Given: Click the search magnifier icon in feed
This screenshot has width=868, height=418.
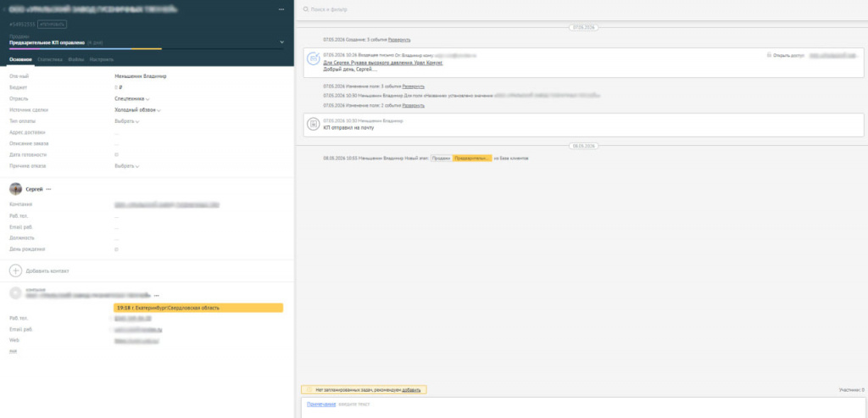Looking at the screenshot, I should click(x=305, y=10).
